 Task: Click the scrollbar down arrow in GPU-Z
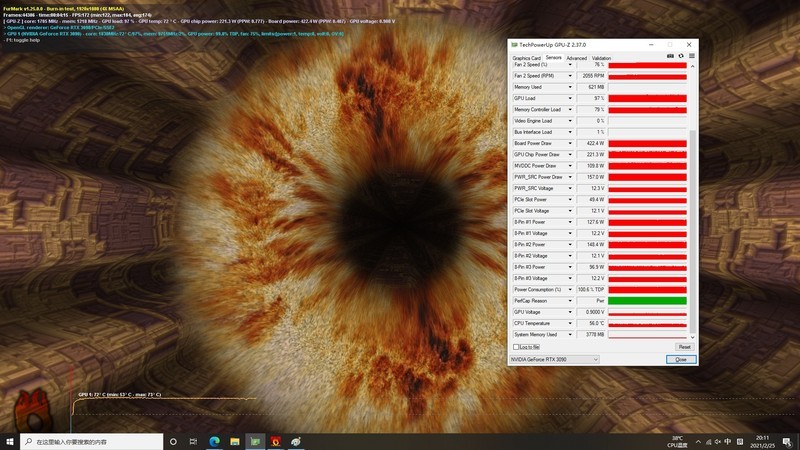click(x=692, y=337)
